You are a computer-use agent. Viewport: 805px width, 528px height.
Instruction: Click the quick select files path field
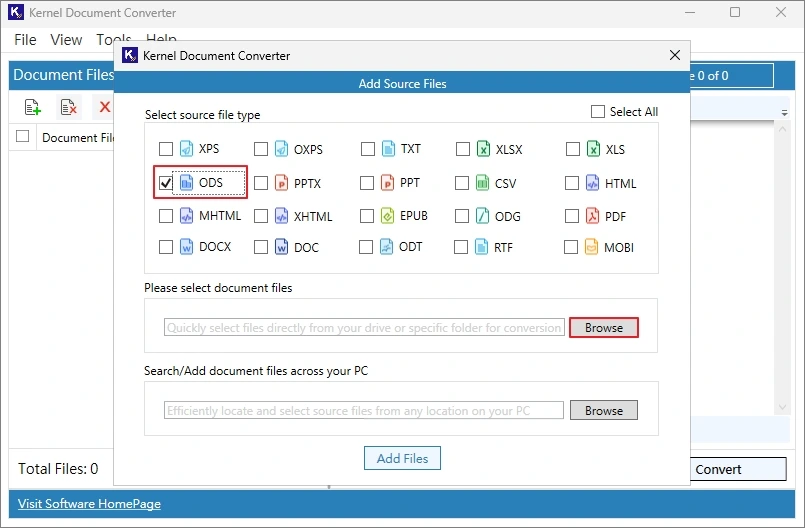tap(365, 327)
